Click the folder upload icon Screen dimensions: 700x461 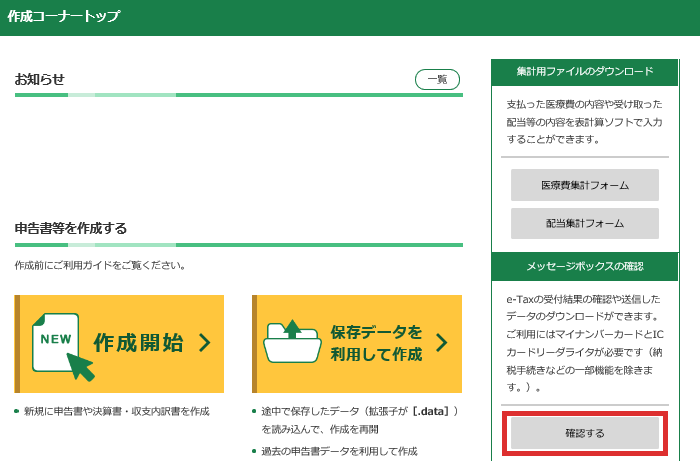(291, 343)
